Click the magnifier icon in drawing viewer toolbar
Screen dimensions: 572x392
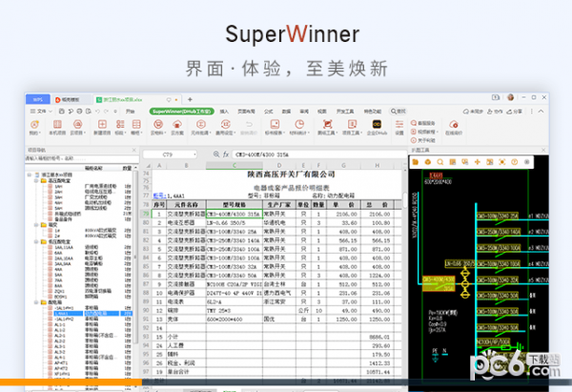(440, 162)
